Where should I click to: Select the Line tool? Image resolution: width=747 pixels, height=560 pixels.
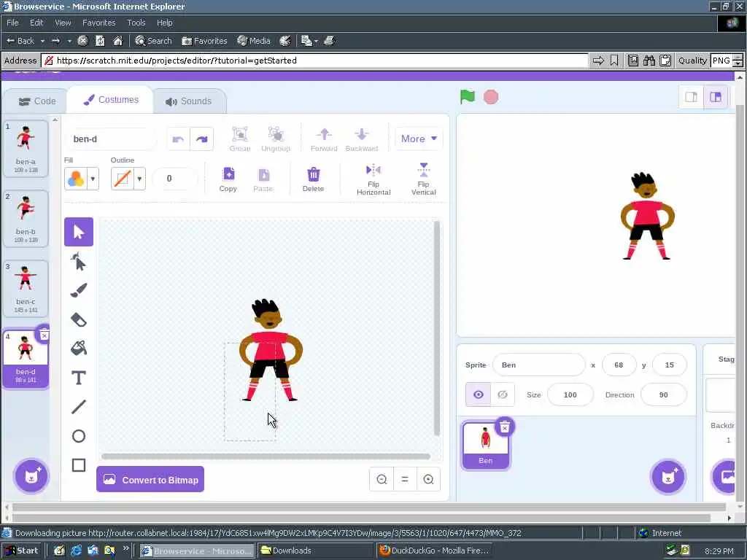[79, 407]
